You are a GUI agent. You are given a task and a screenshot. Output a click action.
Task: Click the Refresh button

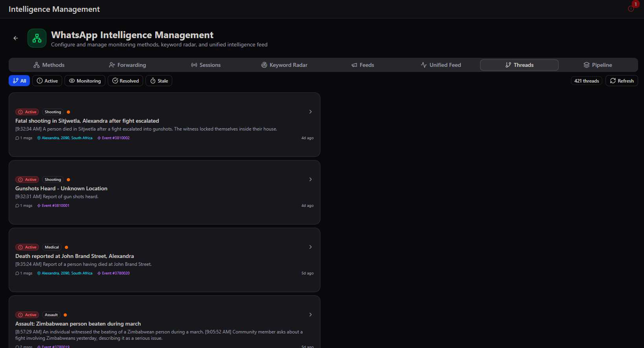tap(622, 81)
